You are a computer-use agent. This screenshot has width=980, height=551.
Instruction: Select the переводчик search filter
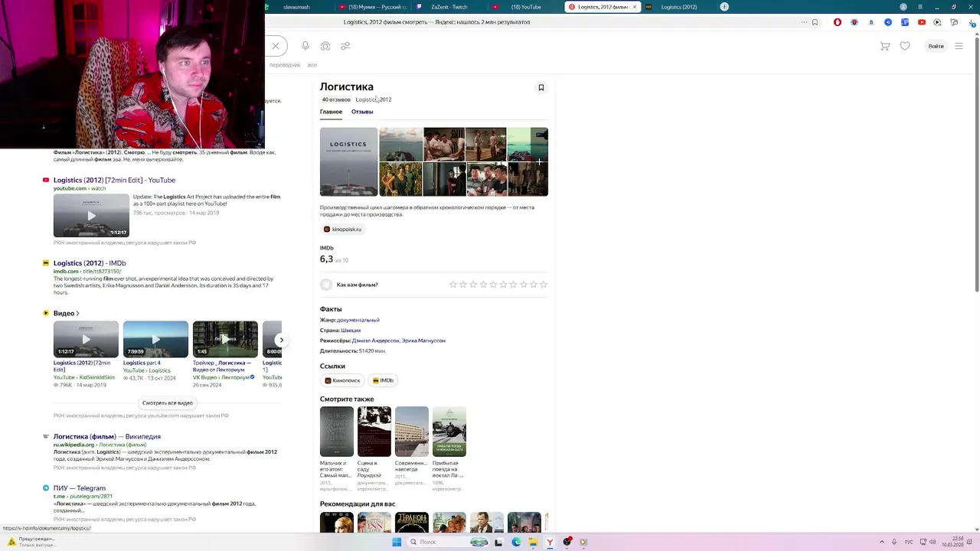285,65
